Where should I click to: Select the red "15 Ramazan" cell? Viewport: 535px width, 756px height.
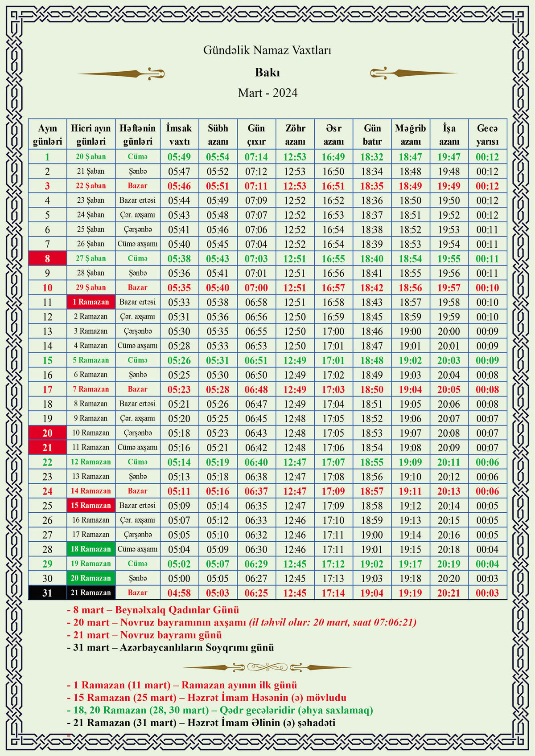[91, 506]
